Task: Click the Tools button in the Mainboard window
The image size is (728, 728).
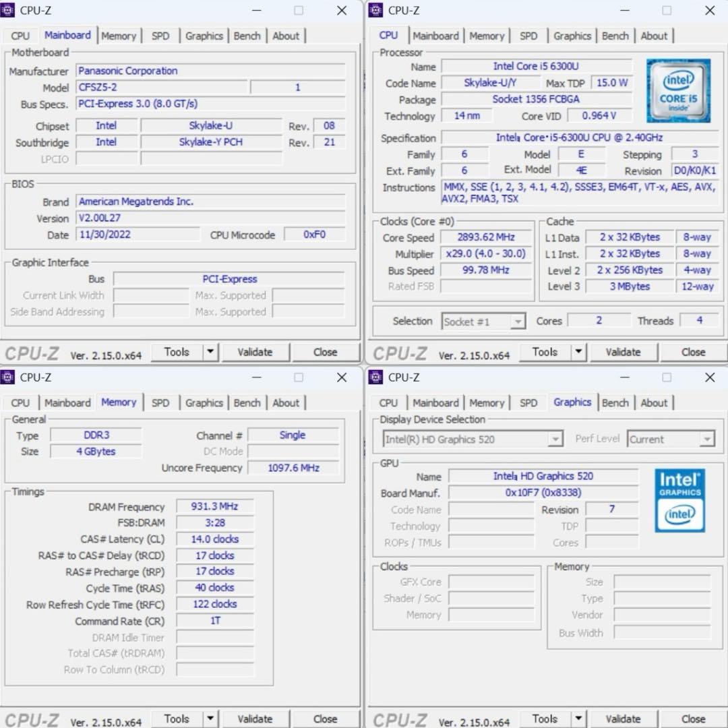Action: [177, 352]
